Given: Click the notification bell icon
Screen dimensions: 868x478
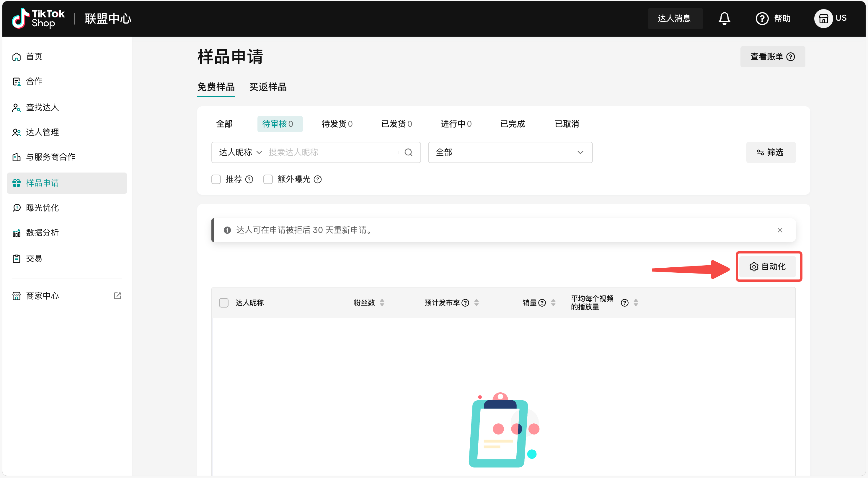Looking at the screenshot, I should tap(724, 18).
